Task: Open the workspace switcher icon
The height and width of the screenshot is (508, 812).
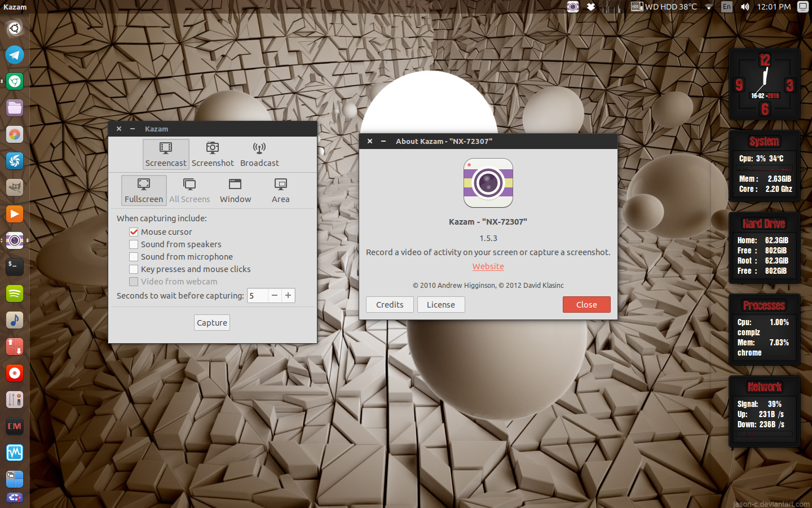Action: (15, 479)
